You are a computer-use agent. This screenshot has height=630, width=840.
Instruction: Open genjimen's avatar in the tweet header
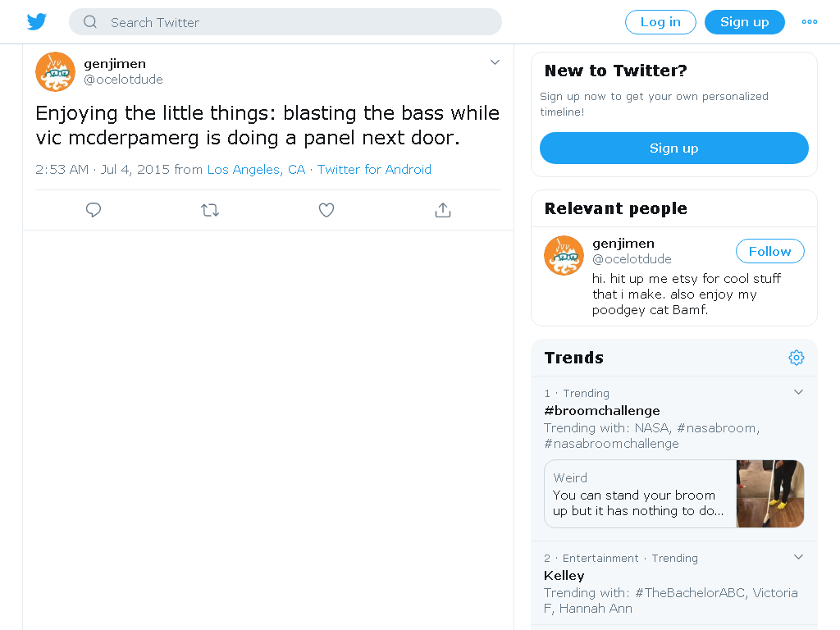pyautogui.click(x=55, y=72)
